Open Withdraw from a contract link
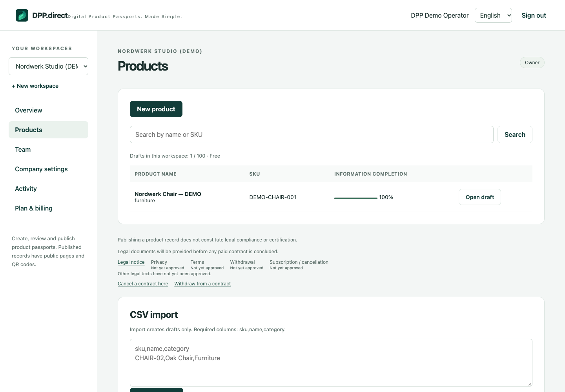Screen dimensions: 565x392 tap(202, 284)
